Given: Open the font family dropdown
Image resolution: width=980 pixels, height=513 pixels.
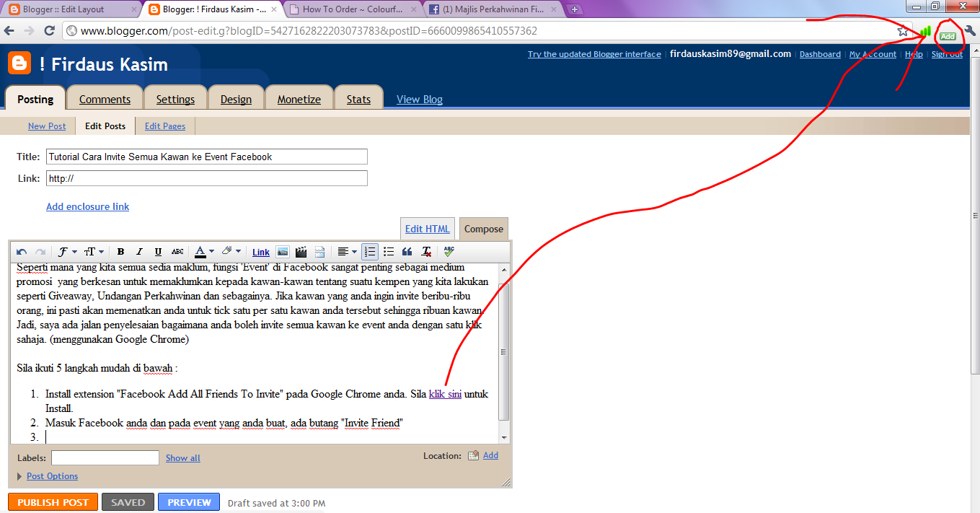Looking at the screenshot, I should tap(67, 252).
